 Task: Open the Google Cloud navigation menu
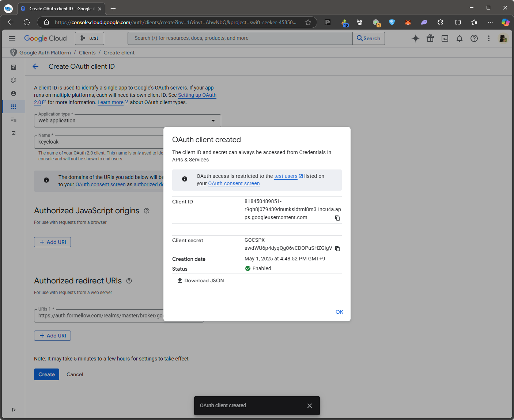[12, 38]
